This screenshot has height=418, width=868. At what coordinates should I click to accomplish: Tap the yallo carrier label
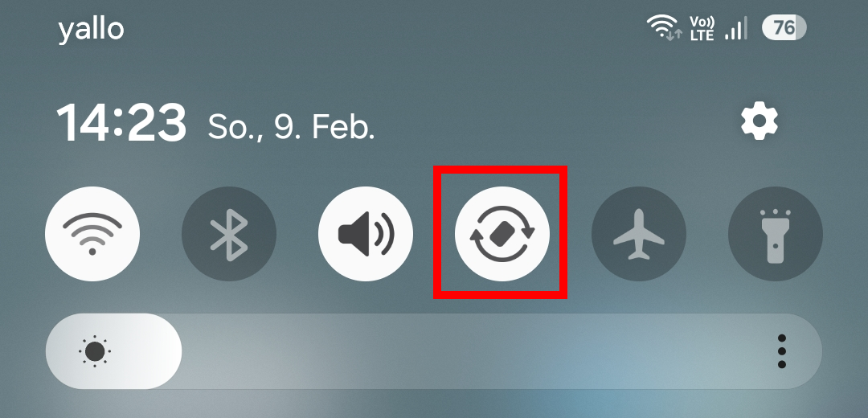click(x=91, y=29)
